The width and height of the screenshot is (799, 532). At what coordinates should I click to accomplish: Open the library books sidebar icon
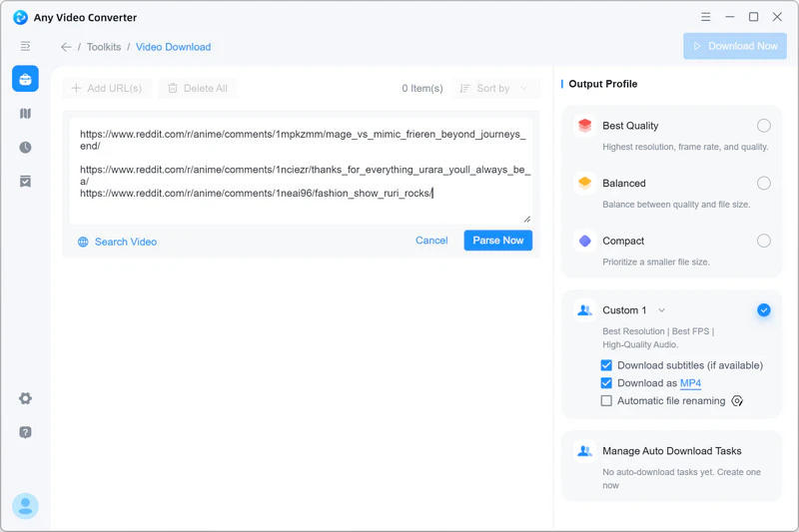(26, 113)
